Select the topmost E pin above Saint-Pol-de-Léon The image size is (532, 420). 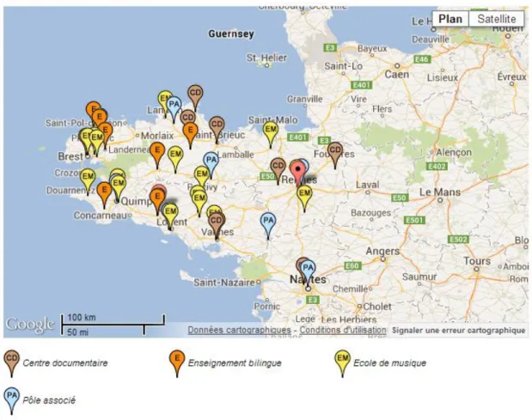[x=92, y=108]
